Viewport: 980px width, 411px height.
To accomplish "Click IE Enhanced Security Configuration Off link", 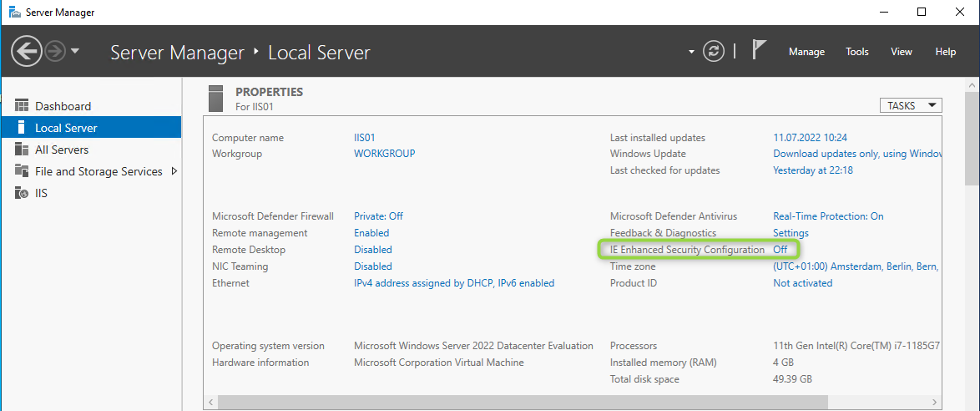I will 780,250.
